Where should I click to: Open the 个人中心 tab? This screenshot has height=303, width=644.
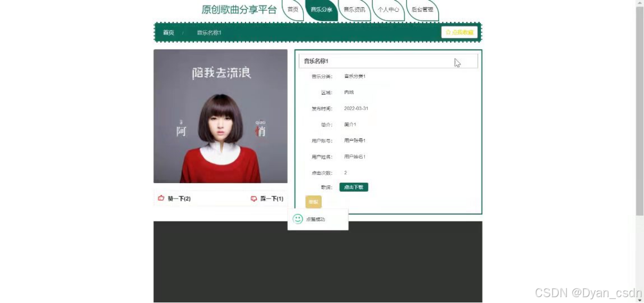click(388, 10)
